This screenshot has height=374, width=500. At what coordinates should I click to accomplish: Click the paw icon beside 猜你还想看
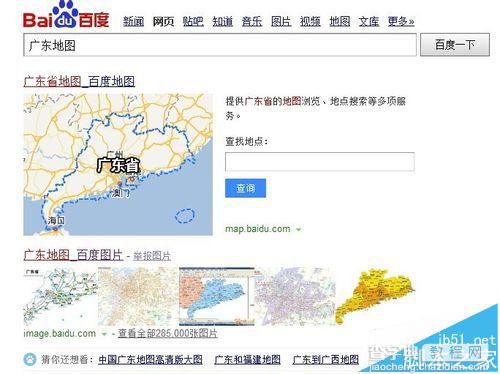point(30,359)
